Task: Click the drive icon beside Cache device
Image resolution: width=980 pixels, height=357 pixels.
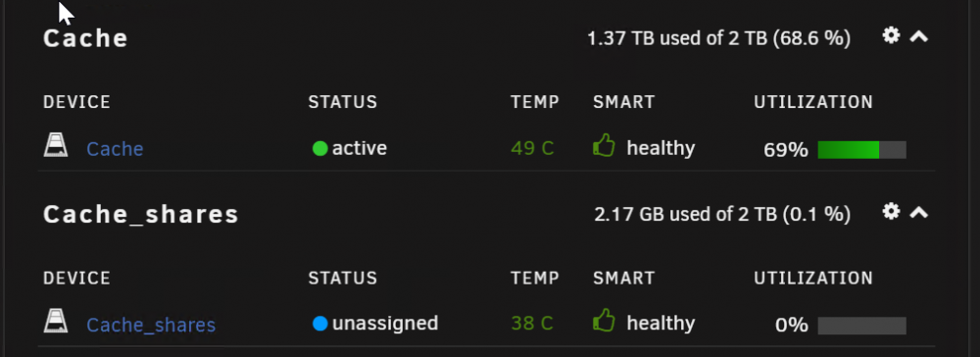Action: pos(56,145)
